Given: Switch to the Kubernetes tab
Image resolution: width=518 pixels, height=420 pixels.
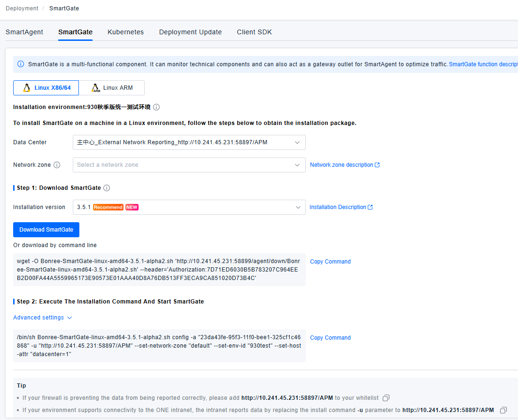Looking at the screenshot, I should point(125,32).
